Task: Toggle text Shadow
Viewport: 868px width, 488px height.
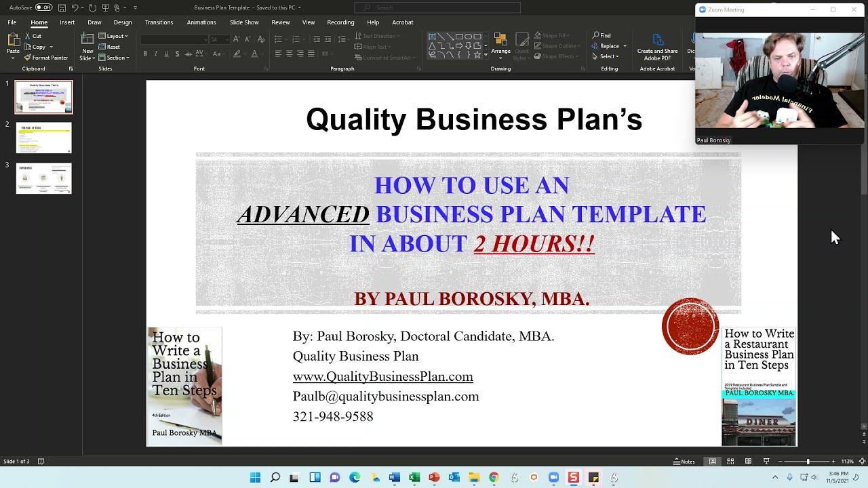Action: pos(177,54)
